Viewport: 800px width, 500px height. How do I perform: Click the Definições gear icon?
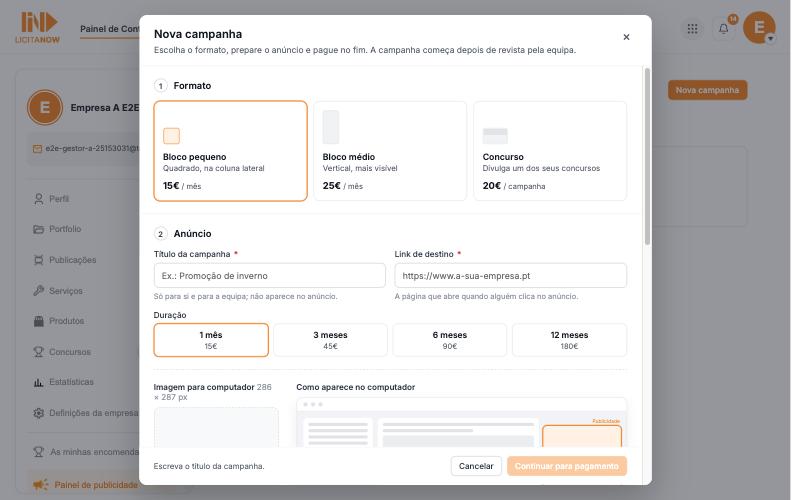coord(38,413)
